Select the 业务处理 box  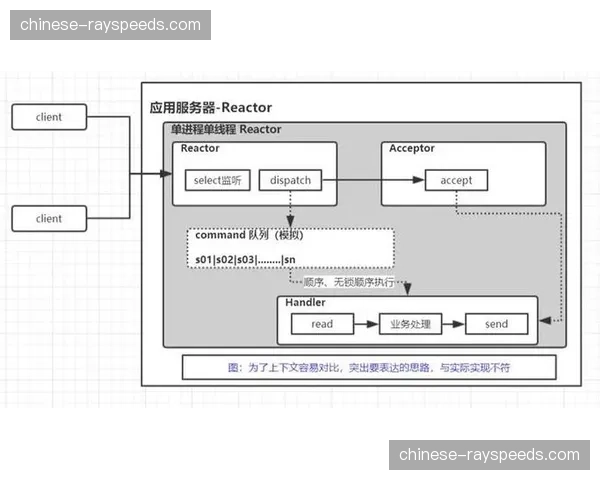[x=409, y=324]
